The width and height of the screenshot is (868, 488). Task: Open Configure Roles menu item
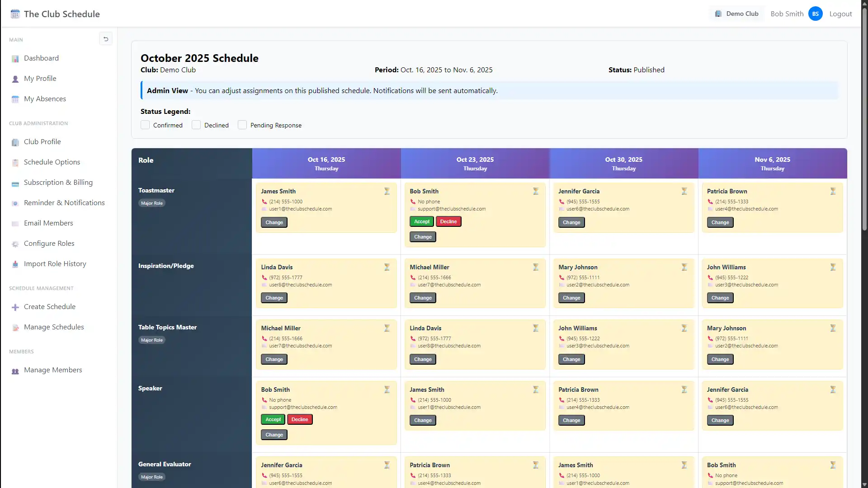pos(49,244)
